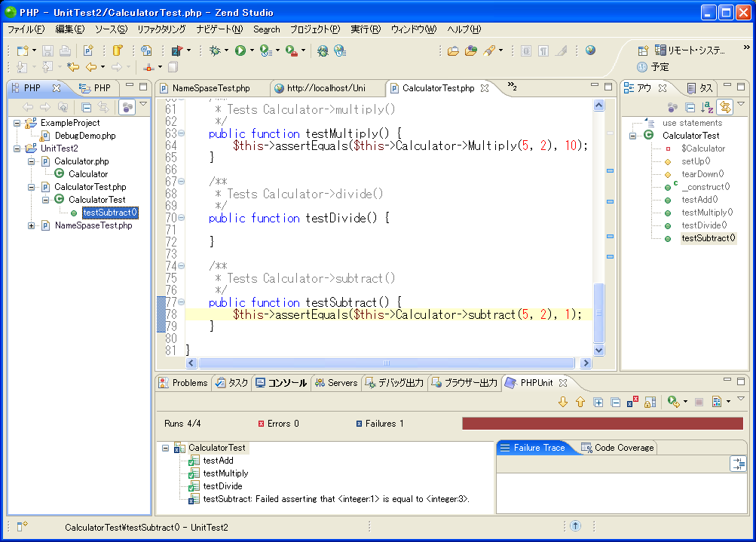Click the Save disk icon in toolbar
Viewport: 756px width, 542px height.
(47, 51)
